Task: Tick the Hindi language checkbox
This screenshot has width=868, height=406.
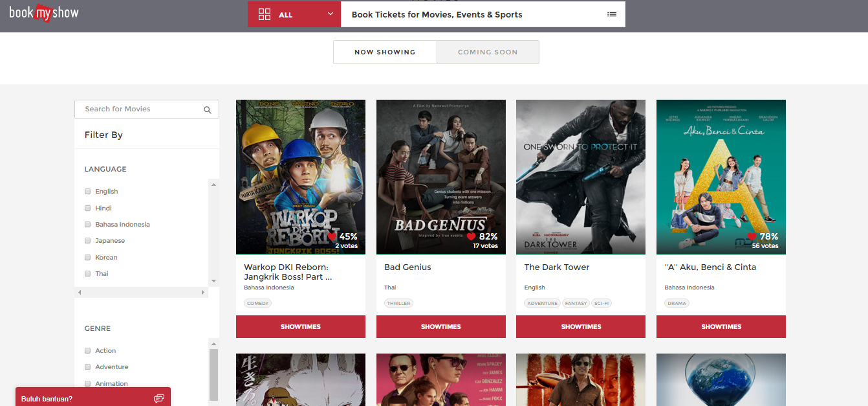Action: 87,208
